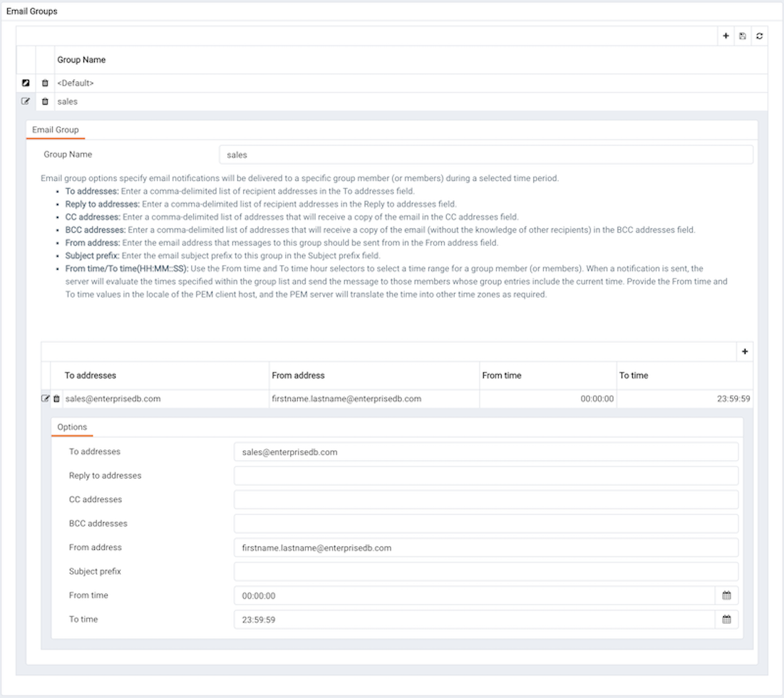Click the 23:59:59 To time table cell
The width and height of the screenshot is (784, 698).
(x=685, y=399)
